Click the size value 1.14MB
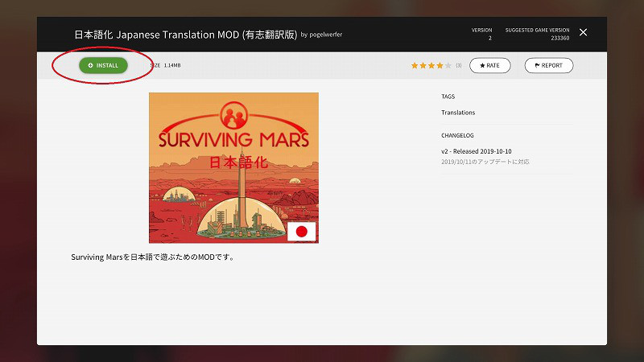Screen dimensions: 644x362 172,65
